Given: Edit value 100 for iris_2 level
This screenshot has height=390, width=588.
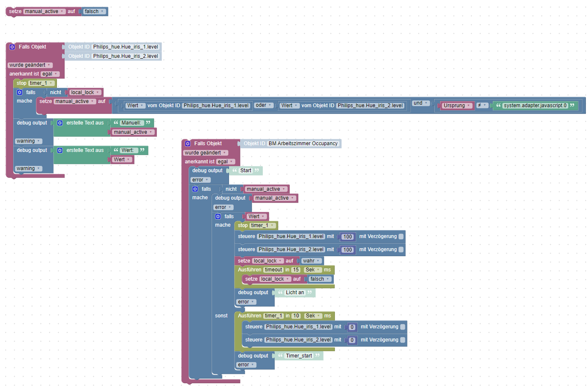Looking at the screenshot, I should click(x=348, y=250).
